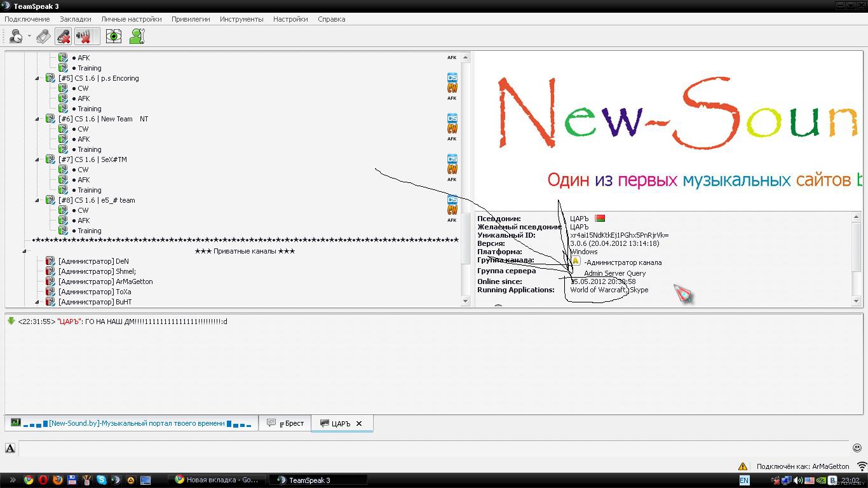Toggle speaker mute in the toolbar
This screenshot has width=868, height=488.
pos(84,36)
